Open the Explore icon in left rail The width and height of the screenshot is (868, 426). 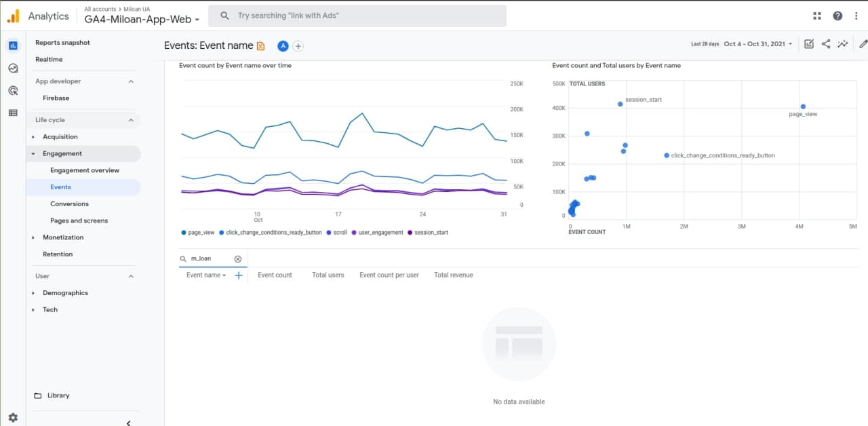click(13, 68)
